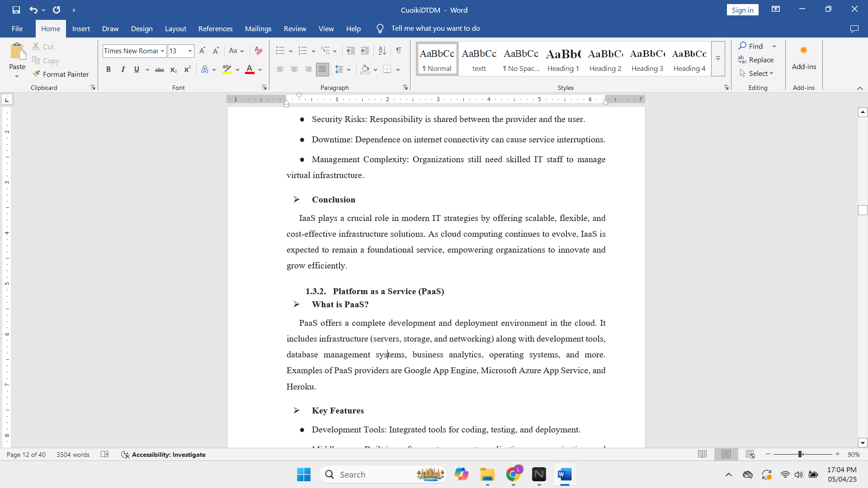868x488 pixels.
Task: Open Chrome from the taskbar
Action: tap(513, 474)
